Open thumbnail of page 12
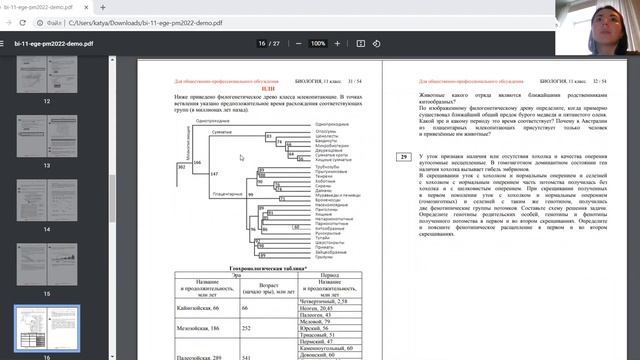 point(47,75)
